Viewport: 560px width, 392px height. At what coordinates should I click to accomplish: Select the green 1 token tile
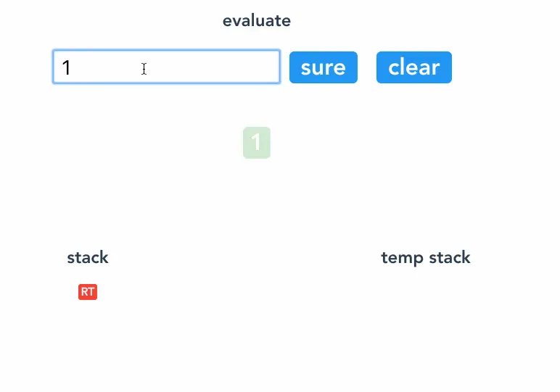[x=257, y=143]
